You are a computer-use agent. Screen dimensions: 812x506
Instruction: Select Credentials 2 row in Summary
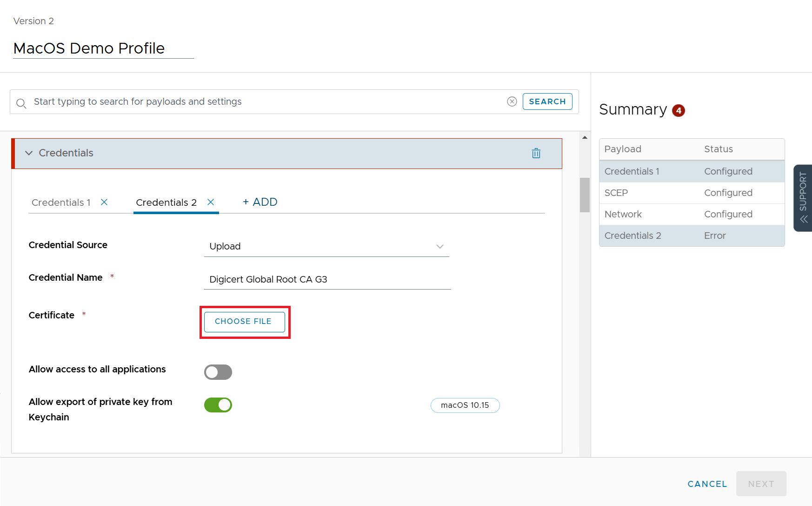point(692,236)
